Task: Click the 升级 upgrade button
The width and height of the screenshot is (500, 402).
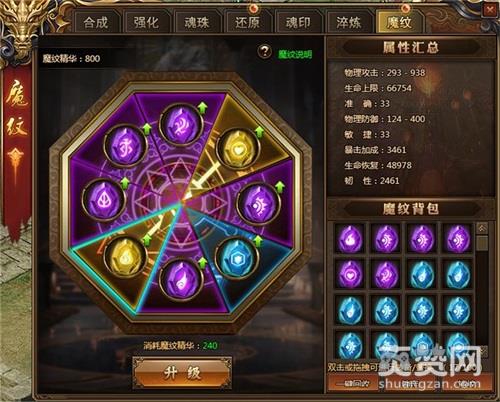Action: [x=182, y=373]
